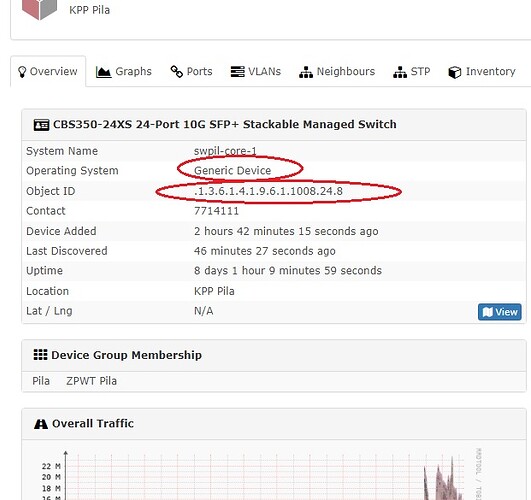
Task: Click the Overview lightbulb icon
Action: coord(22,72)
